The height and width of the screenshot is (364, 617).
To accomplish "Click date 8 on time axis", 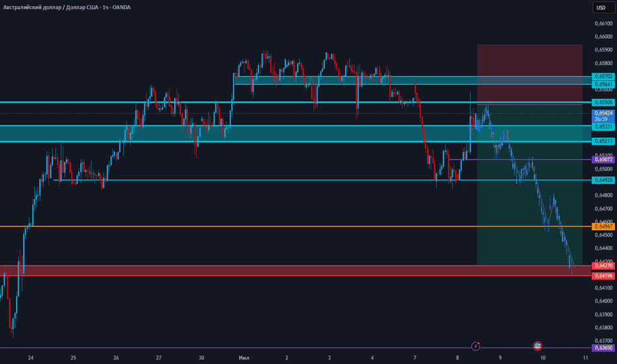I will (x=457, y=357).
